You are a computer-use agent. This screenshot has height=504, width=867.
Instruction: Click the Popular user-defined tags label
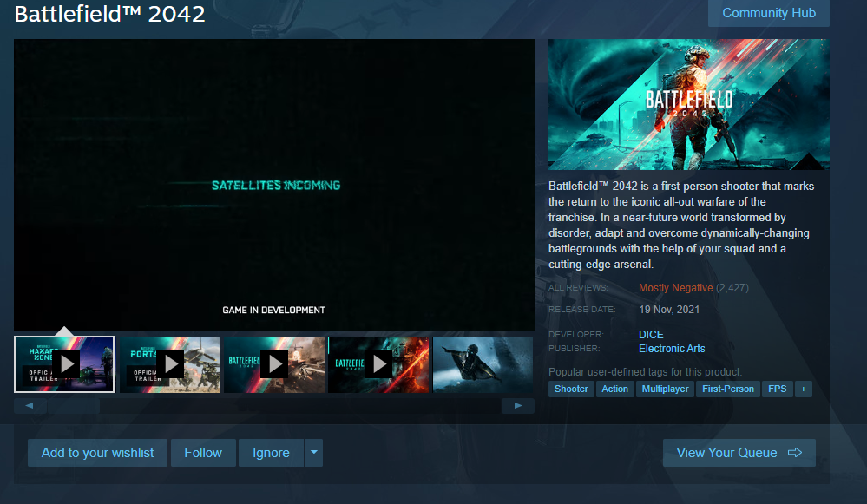coord(646,372)
